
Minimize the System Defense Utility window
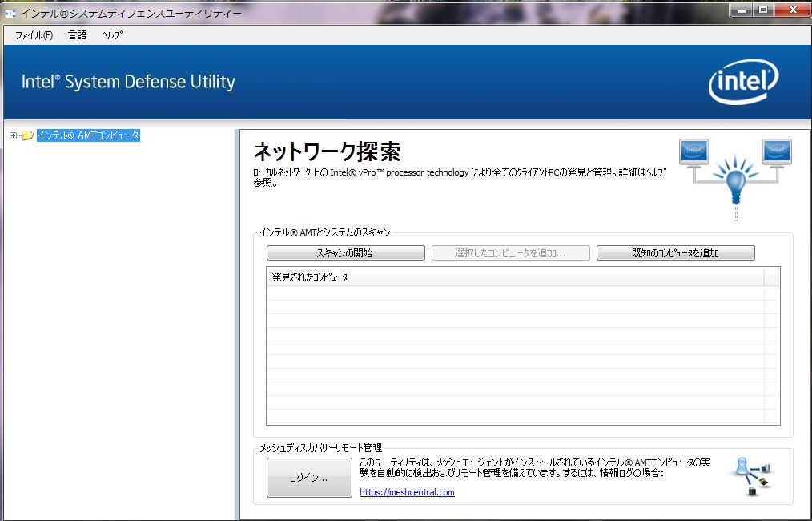742,10
